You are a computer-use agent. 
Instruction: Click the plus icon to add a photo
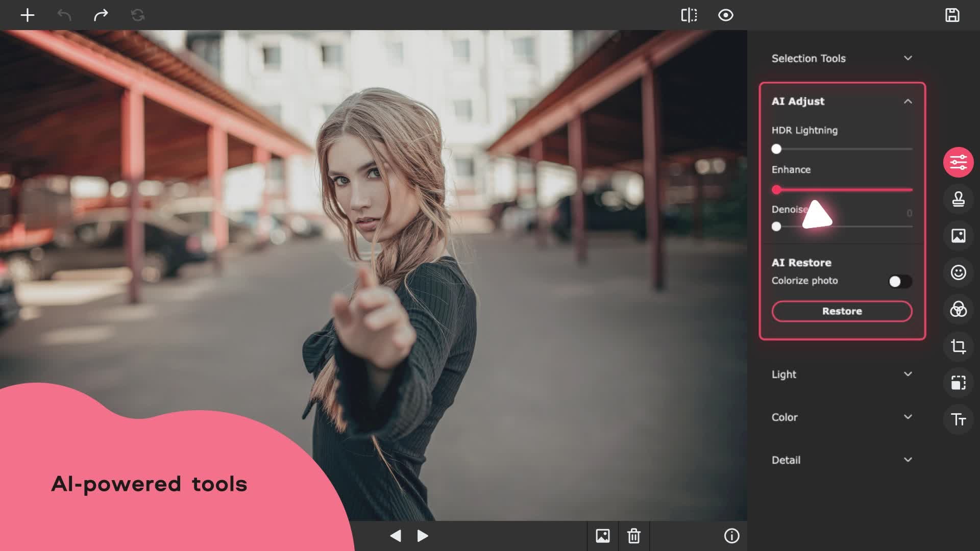pos(28,15)
